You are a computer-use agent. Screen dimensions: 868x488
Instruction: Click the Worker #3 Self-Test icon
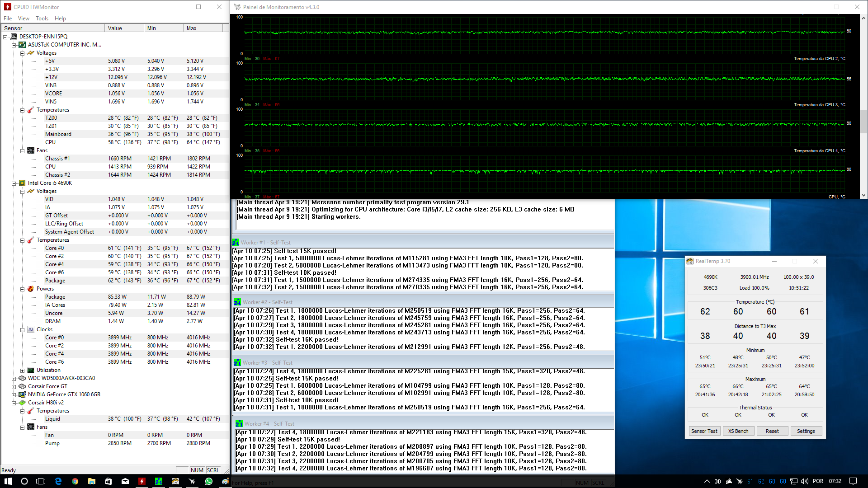pyautogui.click(x=237, y=363)
